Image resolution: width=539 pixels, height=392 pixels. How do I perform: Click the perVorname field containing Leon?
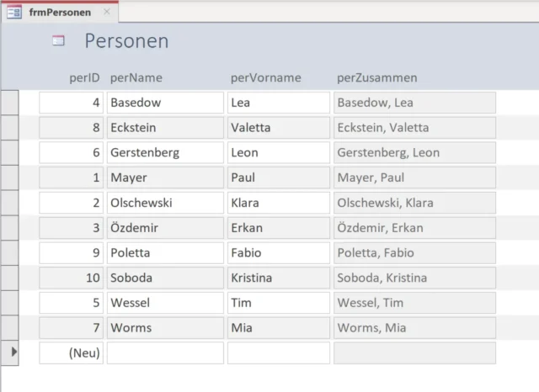click(278, 153)
